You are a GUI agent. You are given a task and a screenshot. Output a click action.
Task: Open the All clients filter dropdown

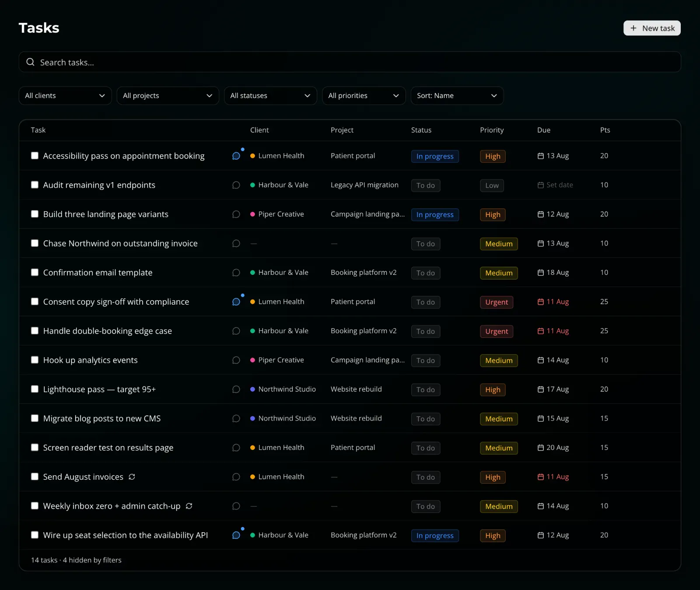pos(65,95)
